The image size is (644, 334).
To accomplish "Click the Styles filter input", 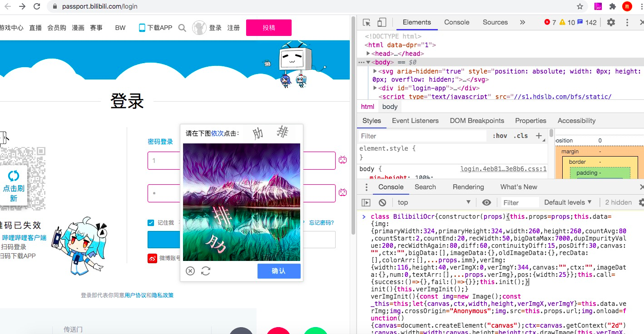I will click(422, 136).
